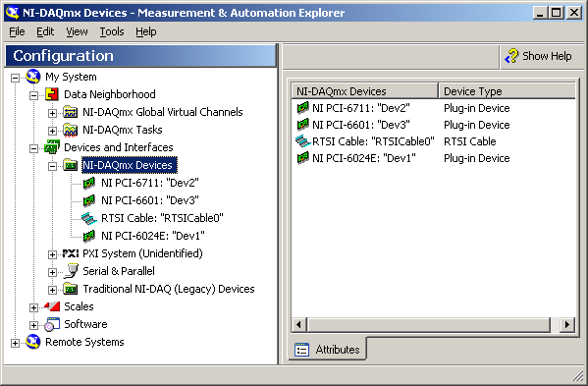Open the File menu
The image size is (588, 386).
coord(17,31)
